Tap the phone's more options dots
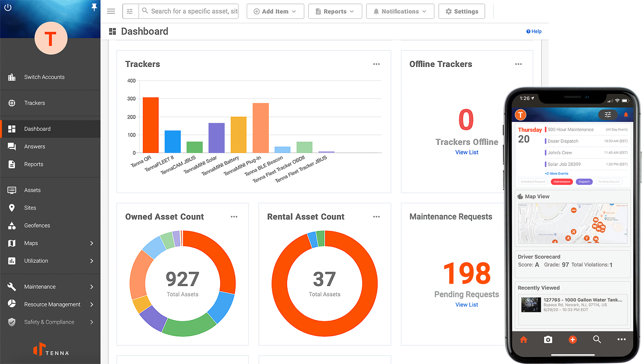642x364 pixels. point(622,340)
